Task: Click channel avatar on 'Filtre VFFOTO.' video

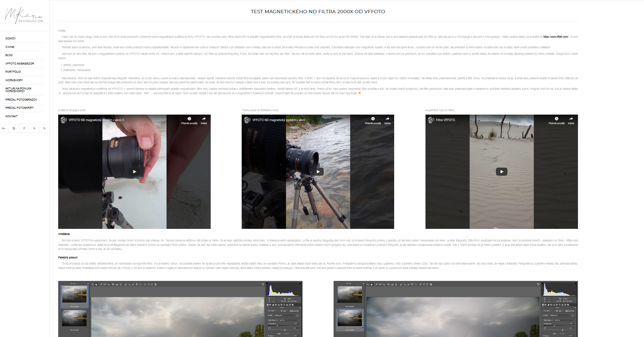Action: click(x=431, y=120)
